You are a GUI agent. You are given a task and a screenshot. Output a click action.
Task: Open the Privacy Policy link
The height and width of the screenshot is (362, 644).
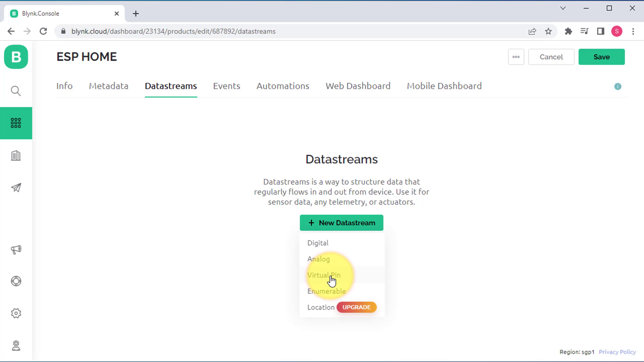point(617,352)
